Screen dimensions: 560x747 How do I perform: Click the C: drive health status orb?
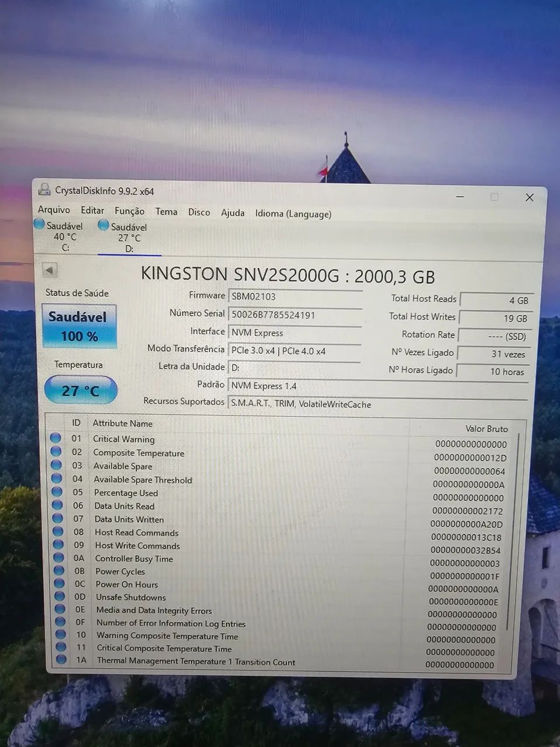pyautogui.click(x=39, y=224)
